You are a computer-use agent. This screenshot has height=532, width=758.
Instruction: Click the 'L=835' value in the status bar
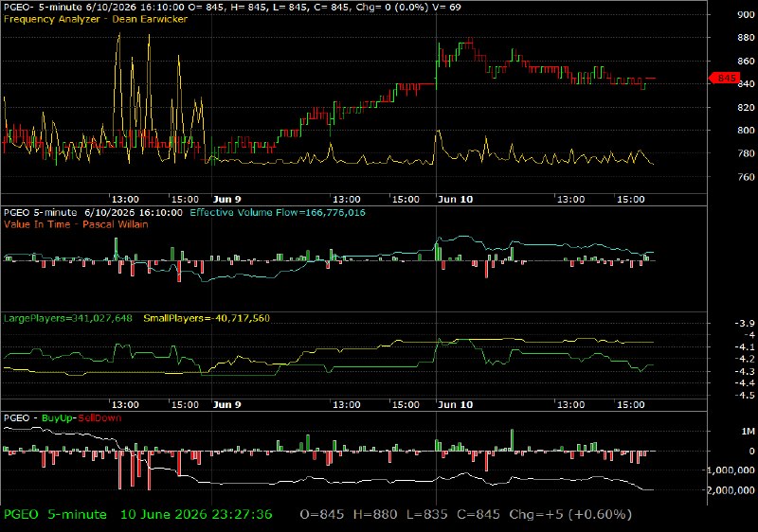(x=427, y=515)
